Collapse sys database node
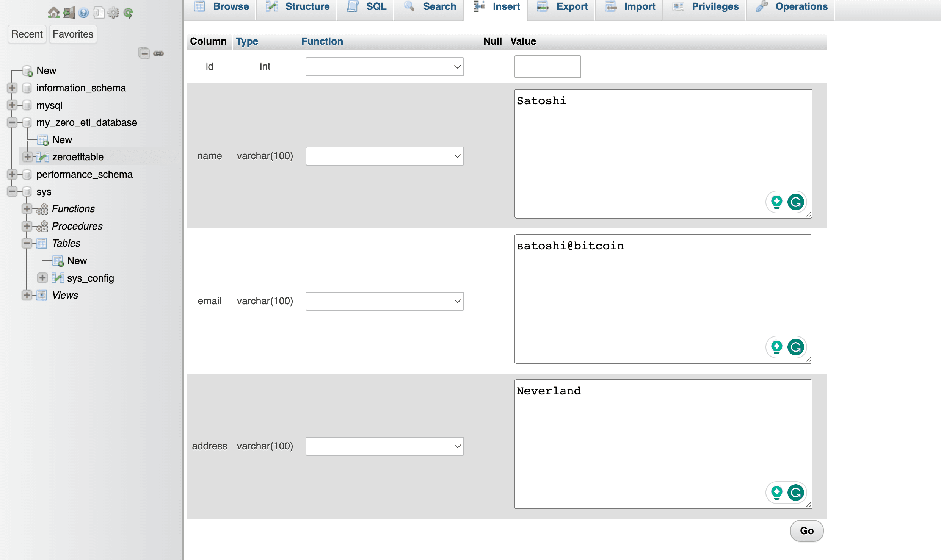This screenshot has height=560, width=941. 12,192
